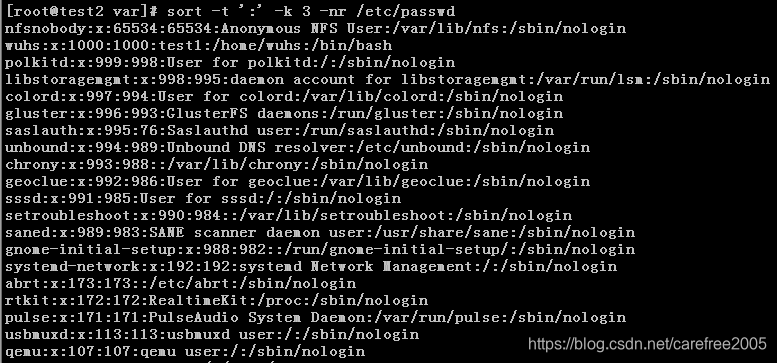Click the gluster GlusterFS daemons line
777x363 pixels.
(x=284, y=113)
